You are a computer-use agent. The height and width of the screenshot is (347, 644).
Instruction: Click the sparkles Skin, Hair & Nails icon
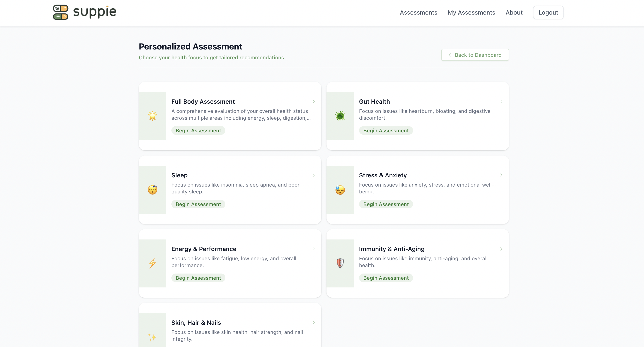152,337
